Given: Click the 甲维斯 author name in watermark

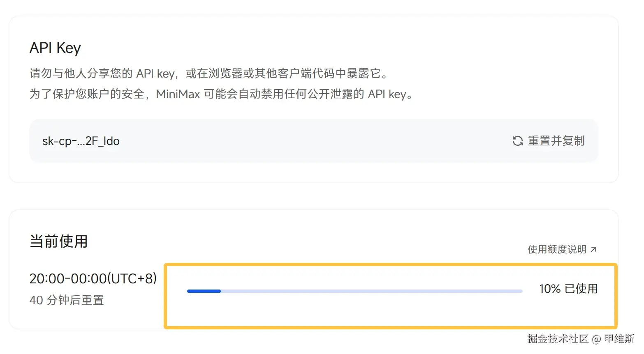Looking at the screenshot, I should (619, 338).
